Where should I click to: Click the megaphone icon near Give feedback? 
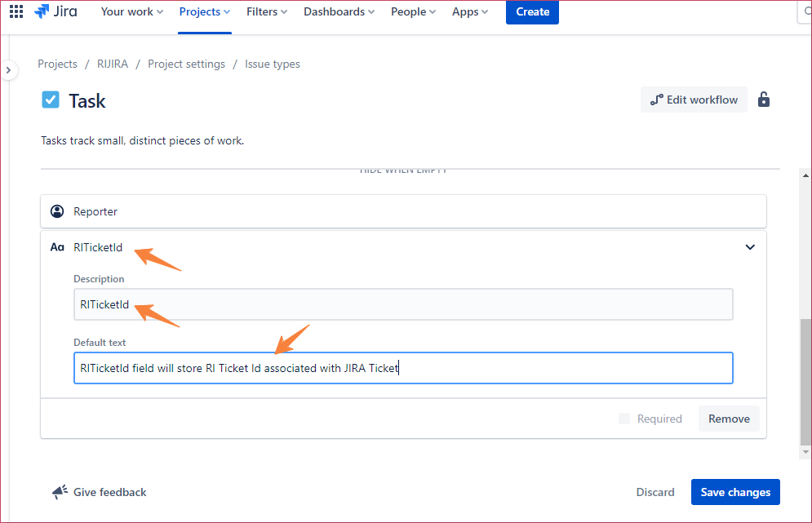click(x=59, y=491)
